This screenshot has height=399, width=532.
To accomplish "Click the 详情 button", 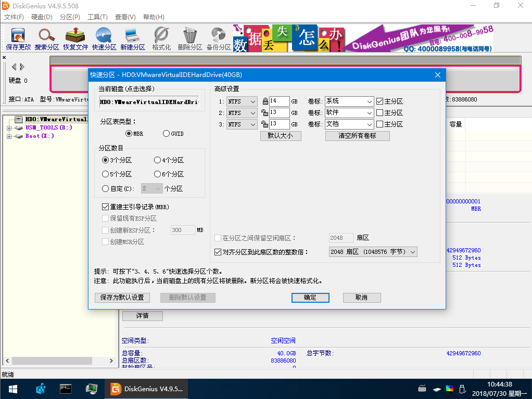I will click(143, 316).
